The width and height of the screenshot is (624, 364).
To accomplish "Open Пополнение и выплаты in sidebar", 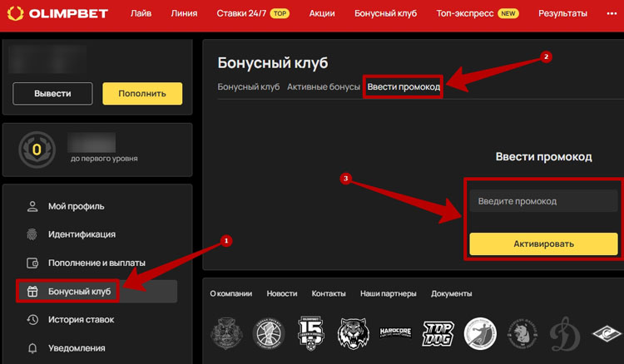I will point(97,263).
